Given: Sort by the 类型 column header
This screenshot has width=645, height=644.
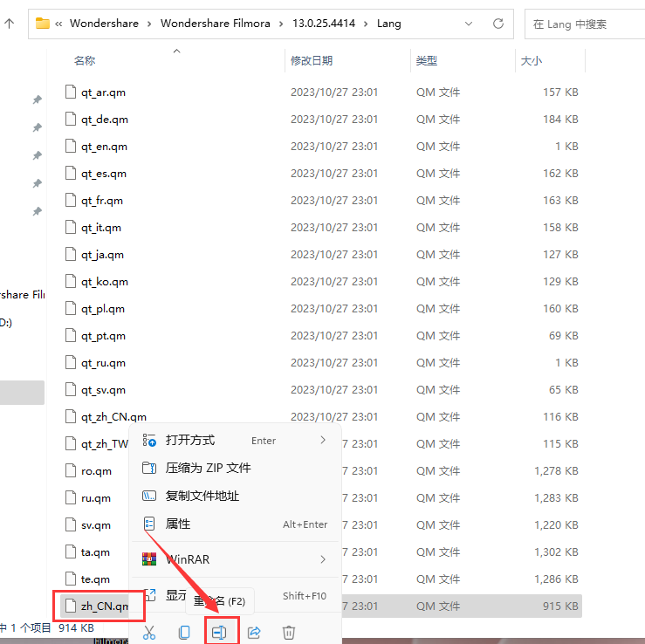Looking at the screenshot, I should pos(426,61).
